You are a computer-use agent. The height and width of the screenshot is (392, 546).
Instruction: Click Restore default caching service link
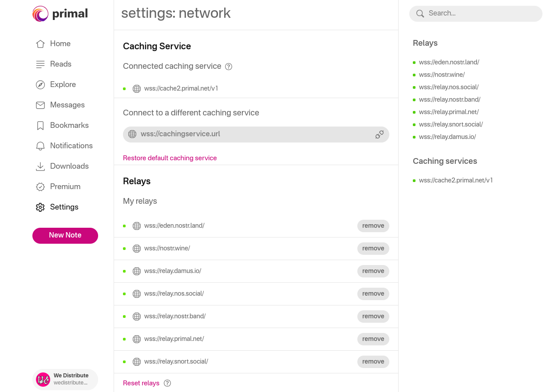click(170, 158)
